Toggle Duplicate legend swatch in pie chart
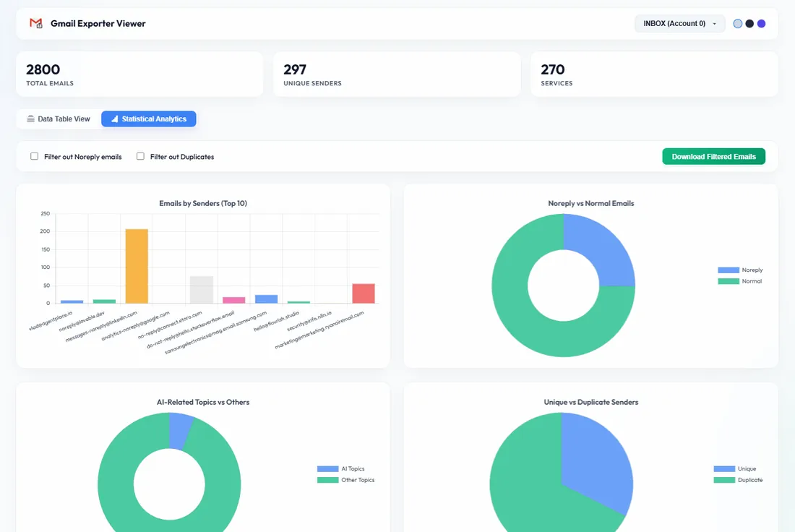The image size is (795, 532). coord(724,480)
